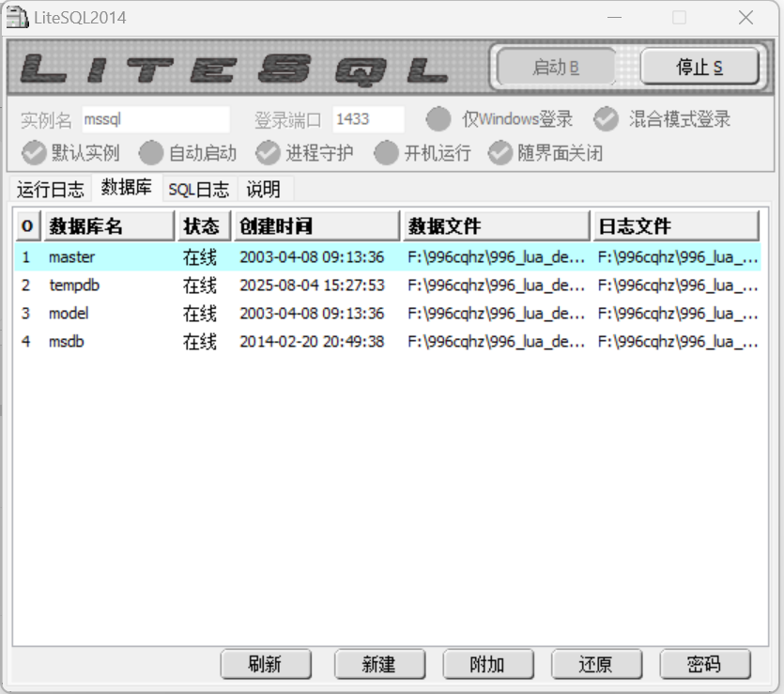Viewport: 784px width, 694px height.
Task: Click the 附加 attach button
Action: click(x=488, y=665)
